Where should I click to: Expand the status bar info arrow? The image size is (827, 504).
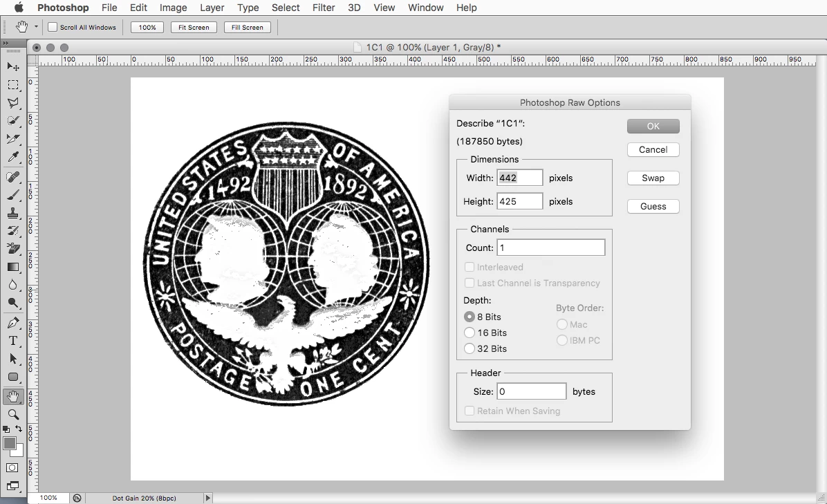coord(208,498)
